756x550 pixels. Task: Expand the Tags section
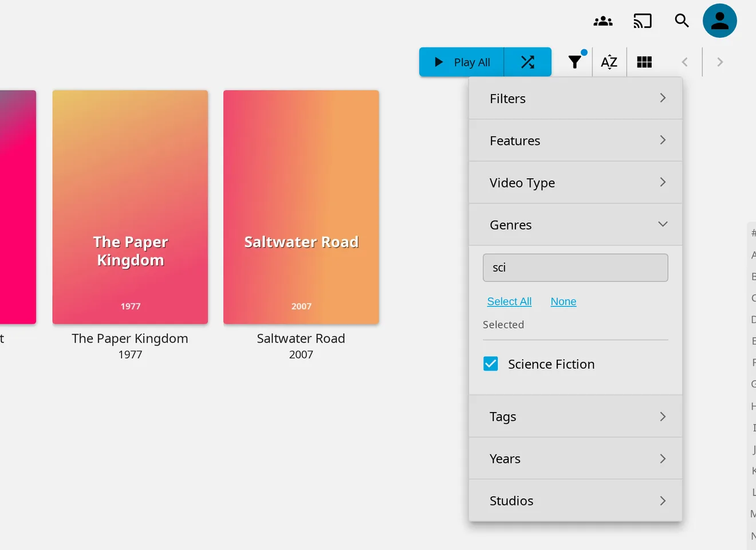[x=576, y=417]
